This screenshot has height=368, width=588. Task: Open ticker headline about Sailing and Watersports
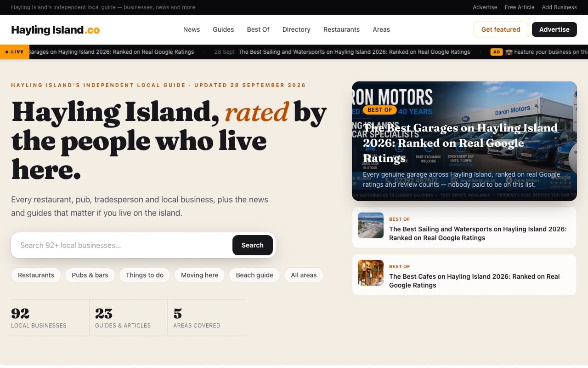(354, 52)
